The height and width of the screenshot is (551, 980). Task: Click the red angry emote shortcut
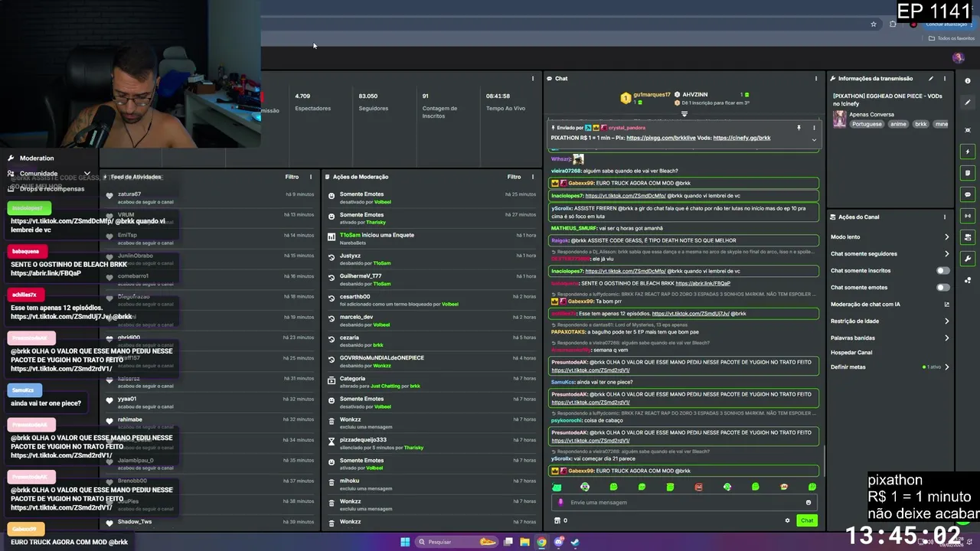tap(698, 487)
